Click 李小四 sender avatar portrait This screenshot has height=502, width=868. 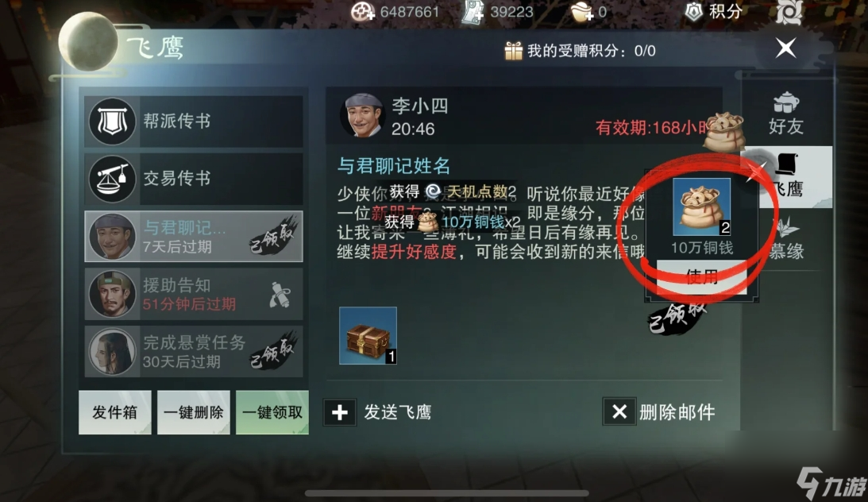click(362, 116)
